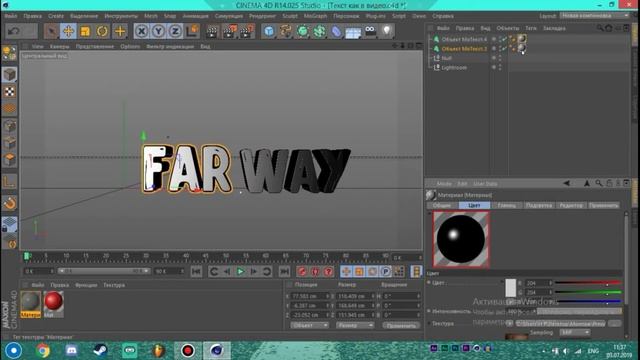Screen dimensions: 640x360
Task: Click the Keyframe Selection question icon
Action: click(328, 271)
